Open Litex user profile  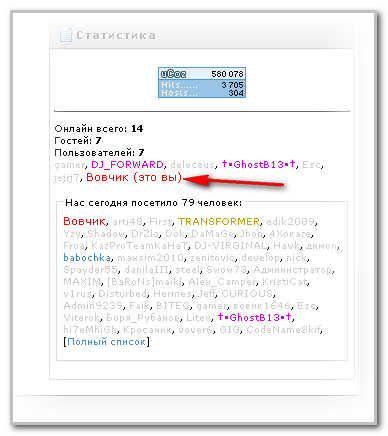(x=198, y=318)
